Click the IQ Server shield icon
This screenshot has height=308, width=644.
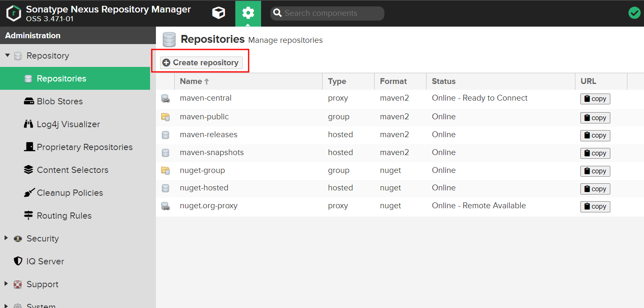pos(18,261)
